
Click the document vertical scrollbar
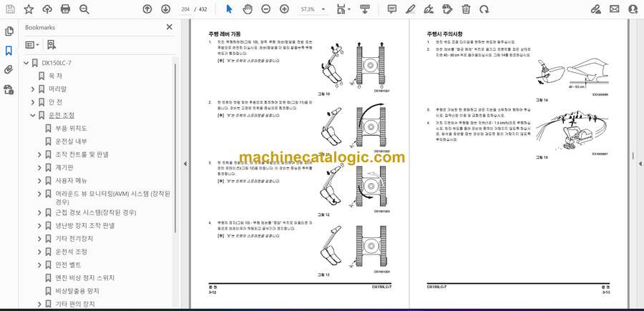tap(633, 156)
